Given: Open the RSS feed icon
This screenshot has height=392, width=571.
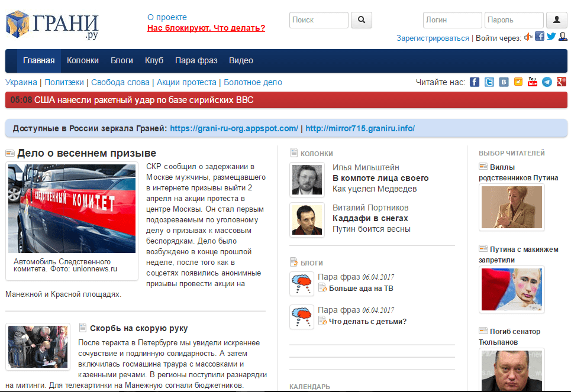Looking at the screenshot, I should click(x=518, y=82).
